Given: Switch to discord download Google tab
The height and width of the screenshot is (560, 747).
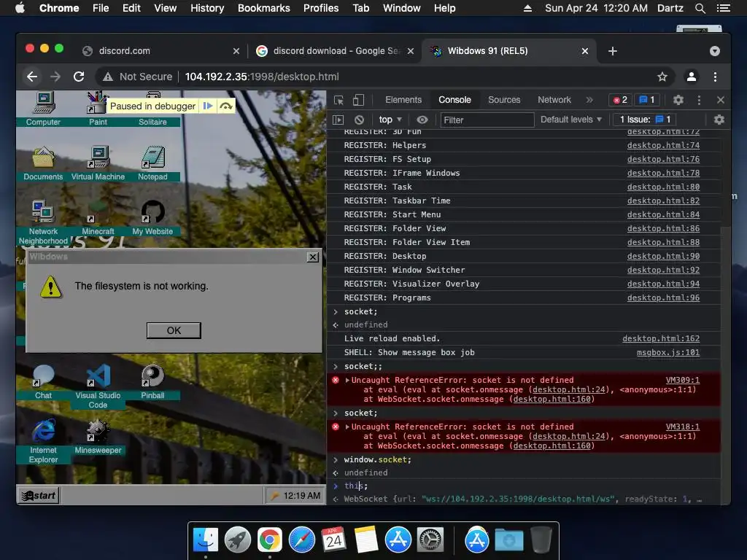Looking at the screenshot, I should (336, 51).
